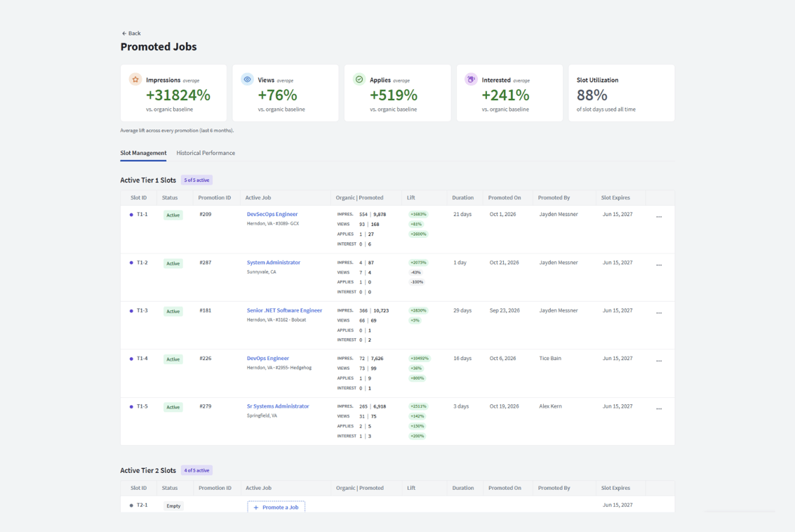The height and width of the screenshot is (532, 795).
Task: Switch to the Slot Management tab
Action: tap(143, 153)
